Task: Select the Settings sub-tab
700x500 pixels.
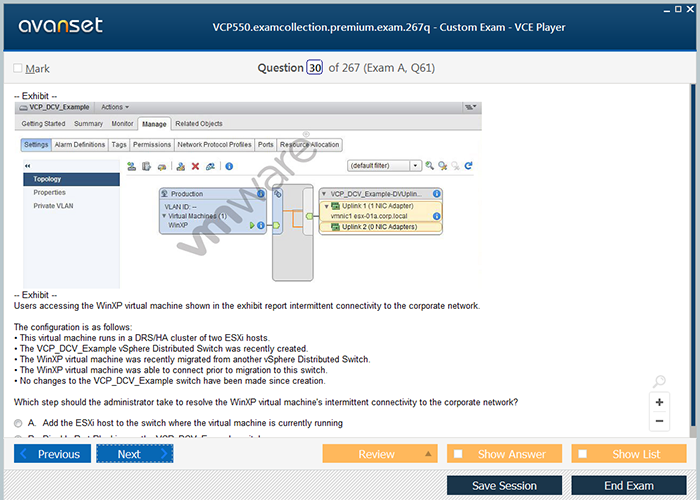Action: (x=36, y=145)
